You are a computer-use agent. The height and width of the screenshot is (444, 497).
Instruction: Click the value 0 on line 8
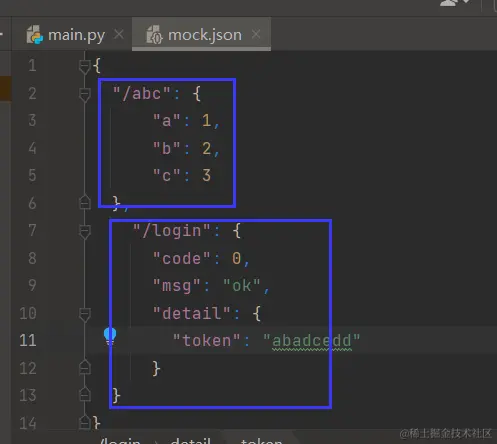click(236, 258)
